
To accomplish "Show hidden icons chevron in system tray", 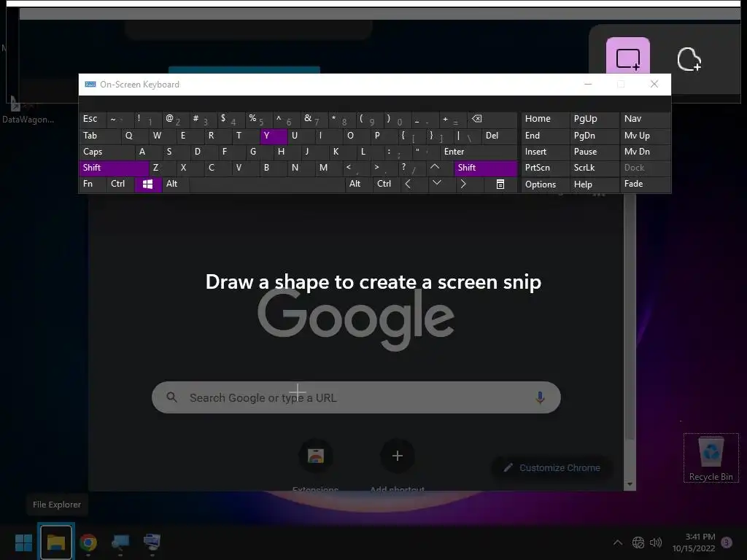I will [x=618, y=542].
